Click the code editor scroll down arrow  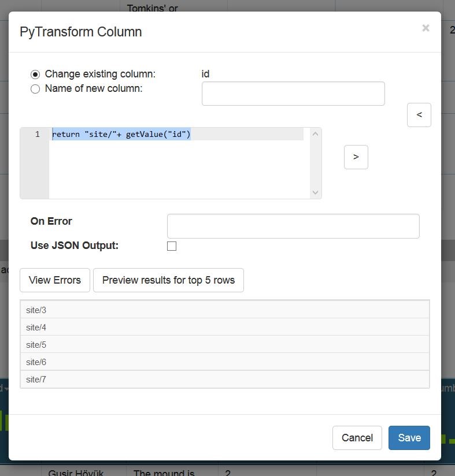point(315,192)
